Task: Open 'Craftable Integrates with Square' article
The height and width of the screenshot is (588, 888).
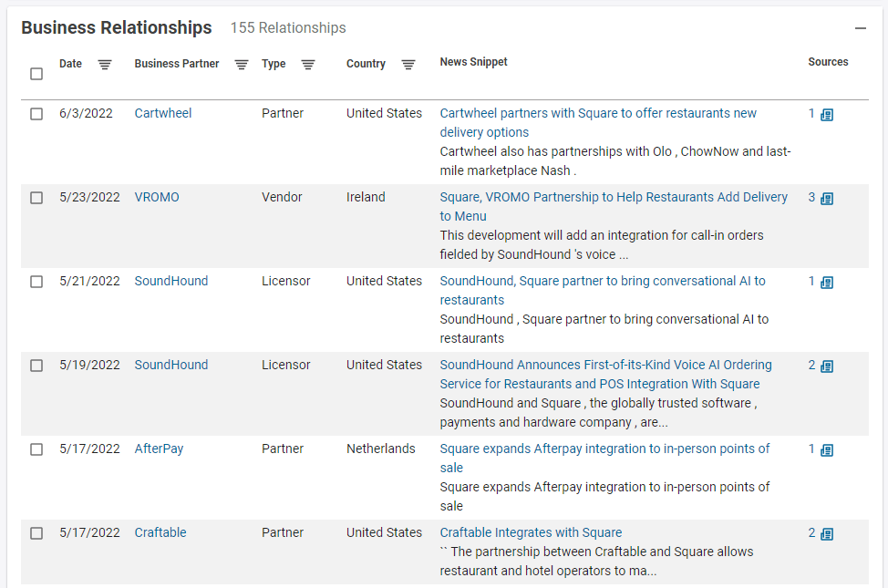Action: coord(531,532)
